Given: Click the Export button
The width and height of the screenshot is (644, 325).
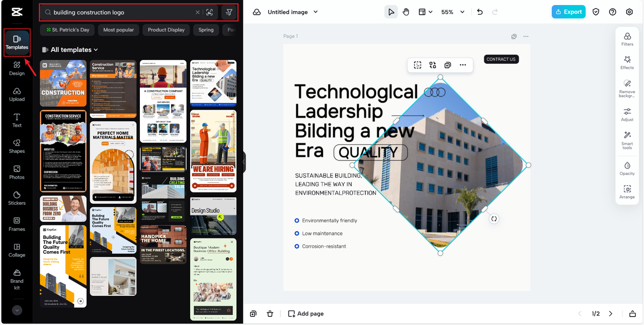Looking at the screenshot, I should [569, 12].
